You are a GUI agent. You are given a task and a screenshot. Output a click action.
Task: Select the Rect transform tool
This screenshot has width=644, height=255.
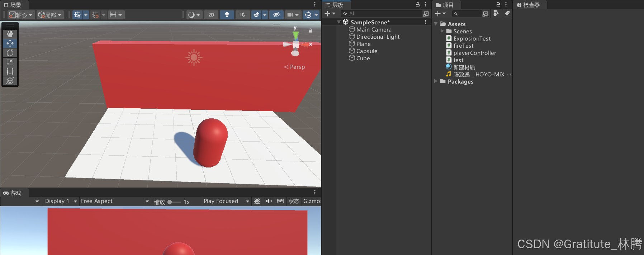(x=10, y=71)
